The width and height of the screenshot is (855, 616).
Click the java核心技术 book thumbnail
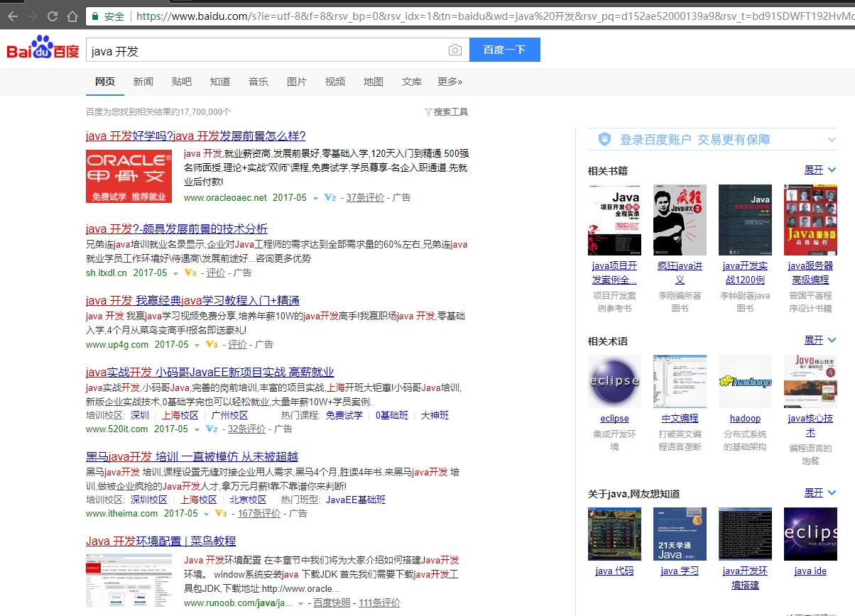click(x=810, y=381)
